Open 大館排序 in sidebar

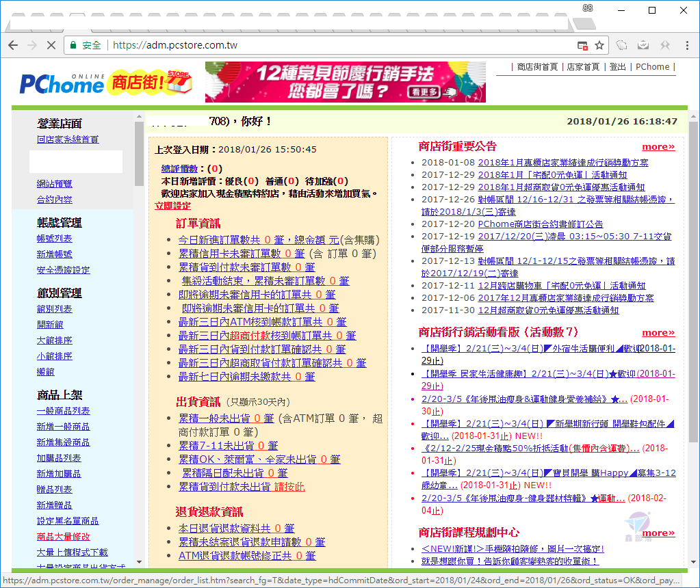click(55, 340)
